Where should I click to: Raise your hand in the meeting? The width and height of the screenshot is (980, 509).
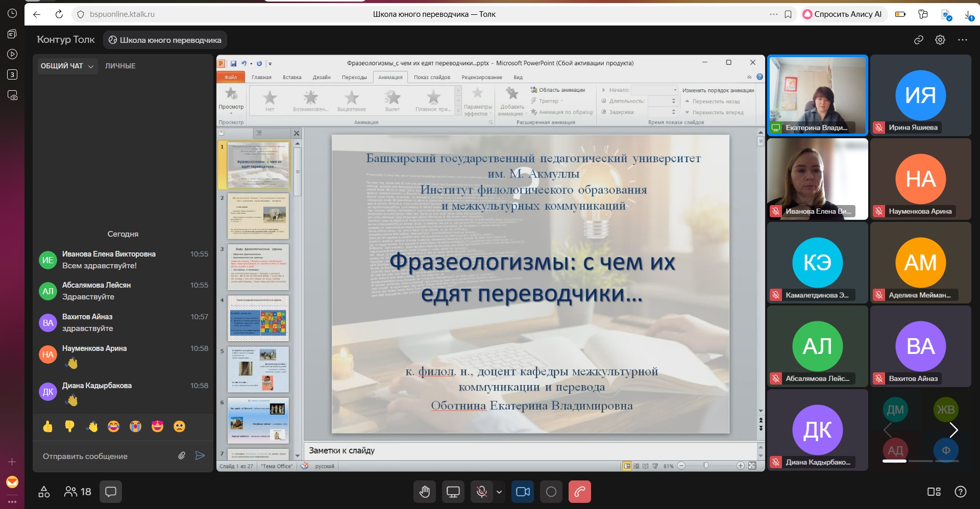[x=425, y=492]
